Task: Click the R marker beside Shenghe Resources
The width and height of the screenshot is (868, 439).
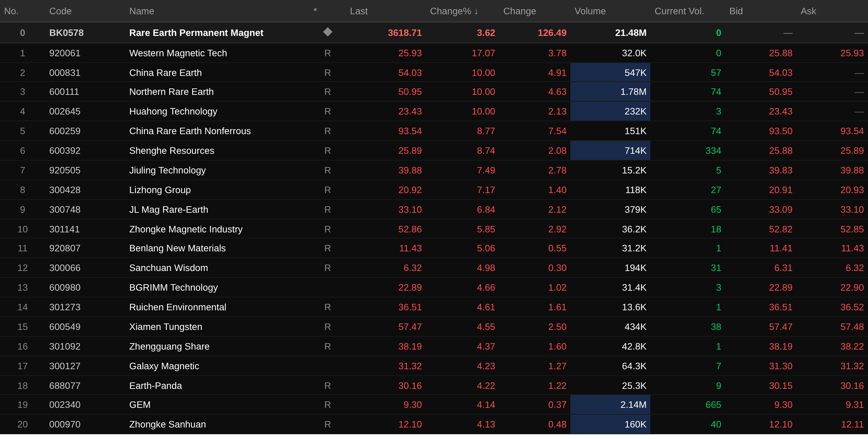Action: 327,151
